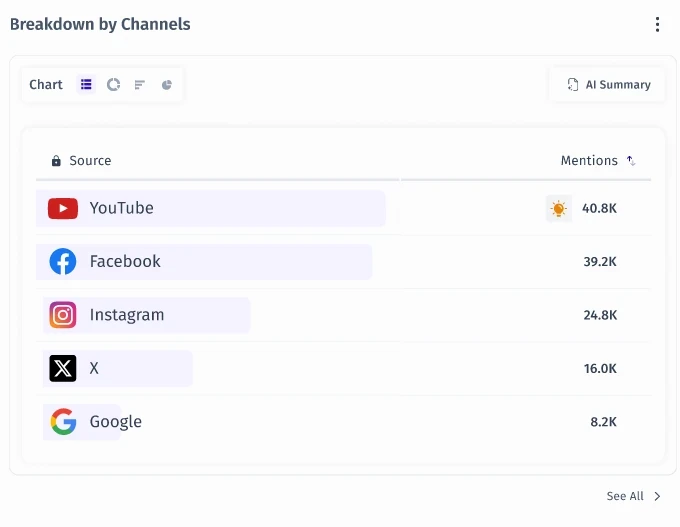The image size is (680, 527).
Task: Switch to pie chart view
Action: point(167,84)
